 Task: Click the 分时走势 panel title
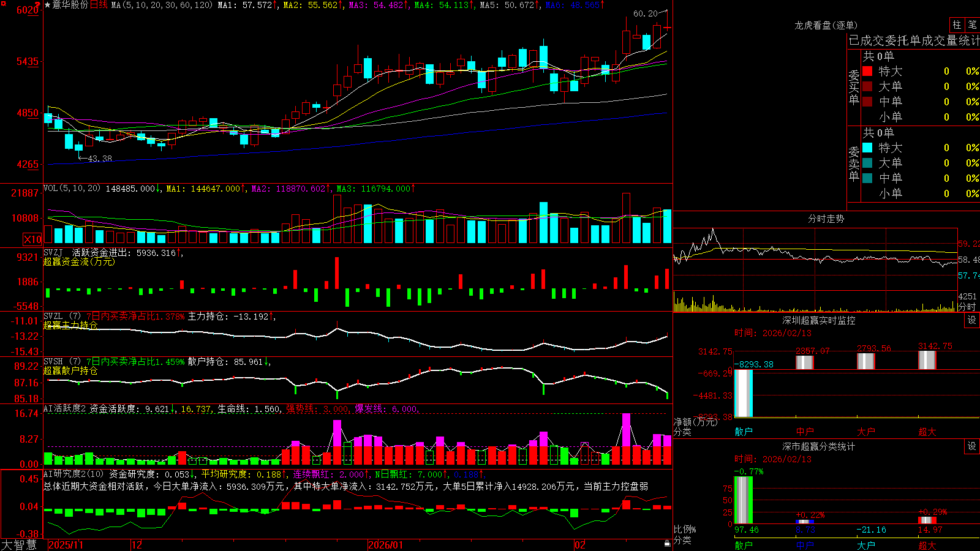coord(826,219)
